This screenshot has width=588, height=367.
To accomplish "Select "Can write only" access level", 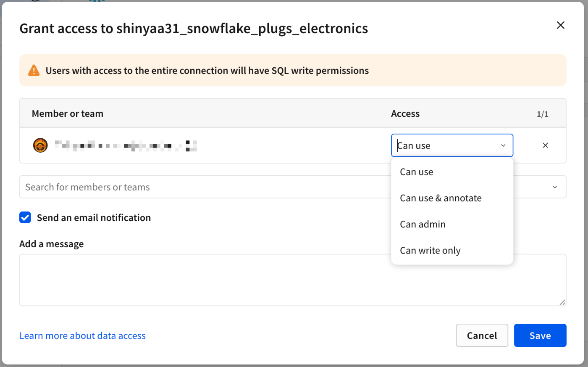I will pos(430,251).
